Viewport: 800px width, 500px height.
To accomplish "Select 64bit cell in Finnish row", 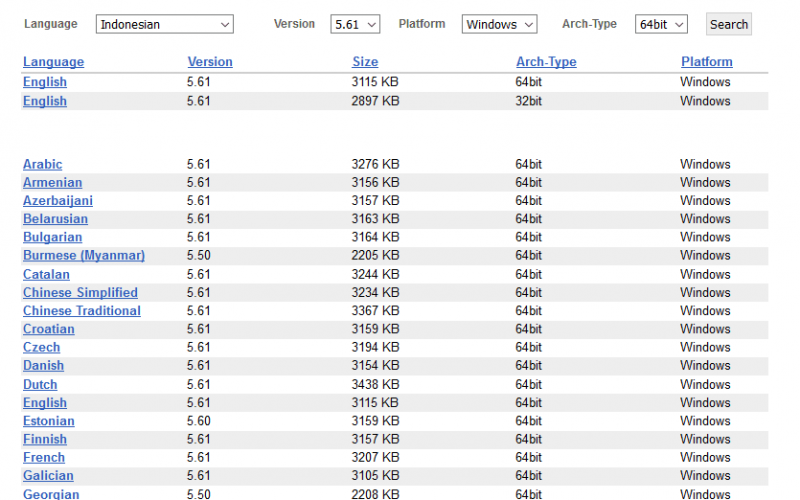I will [x=528, y=439].
